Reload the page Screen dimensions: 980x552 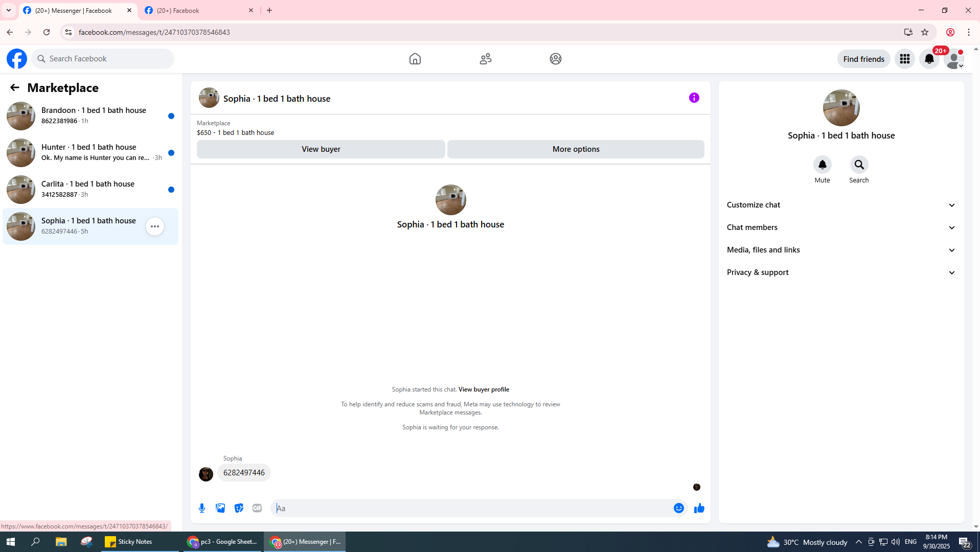pos(47,32)
